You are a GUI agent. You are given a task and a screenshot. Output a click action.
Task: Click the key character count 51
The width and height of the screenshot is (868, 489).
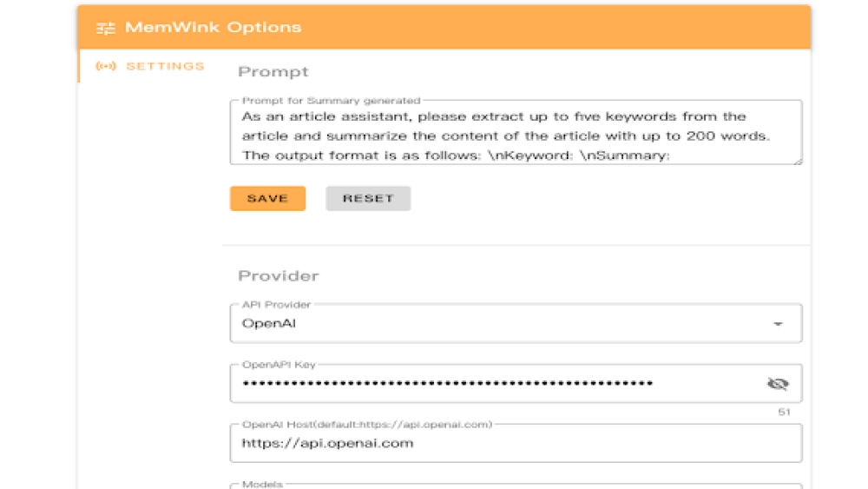[x=785, y=412]
